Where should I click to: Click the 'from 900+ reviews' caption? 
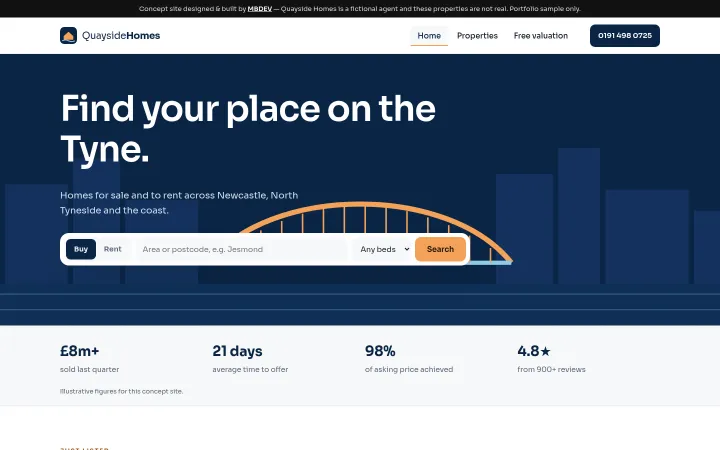pyautogui.click(x=551, y=369)
